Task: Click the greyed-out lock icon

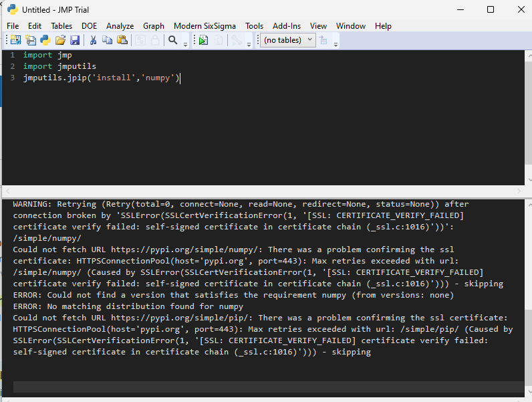Action: pos(155,40)
